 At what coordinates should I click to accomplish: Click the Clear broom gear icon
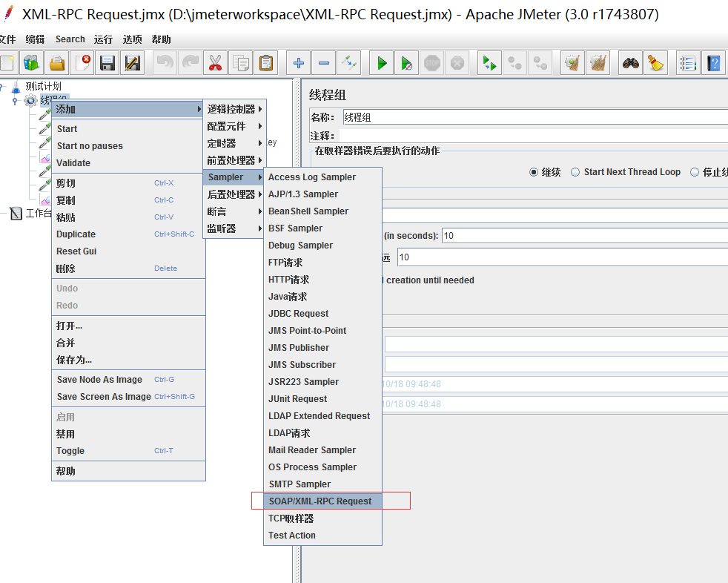point(572,63)
